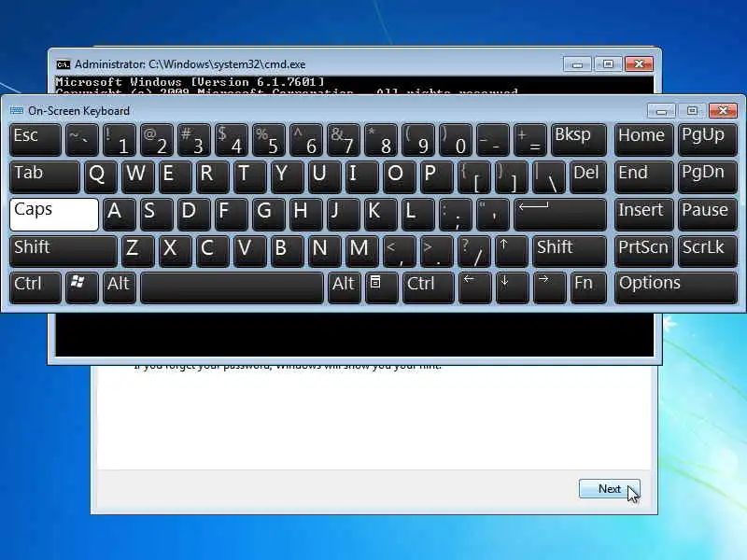Click the tilde backtick key
The height and width of the screenshot is (560, 747).
82,139
